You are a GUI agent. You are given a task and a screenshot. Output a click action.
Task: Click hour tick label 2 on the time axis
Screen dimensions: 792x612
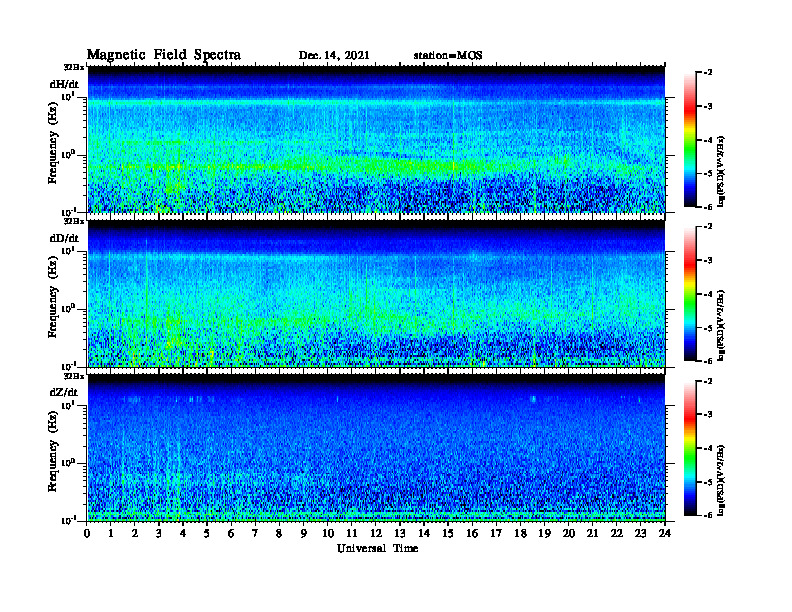tap(135, 534)
